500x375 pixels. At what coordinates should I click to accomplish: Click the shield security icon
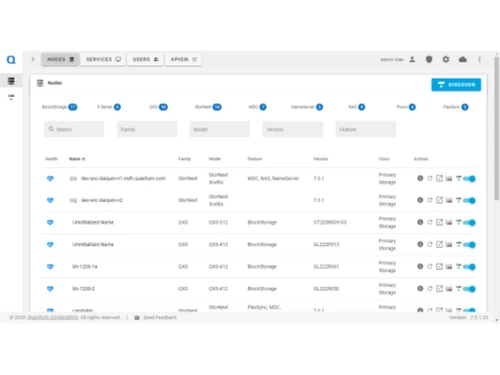click(x=429, y=59)
